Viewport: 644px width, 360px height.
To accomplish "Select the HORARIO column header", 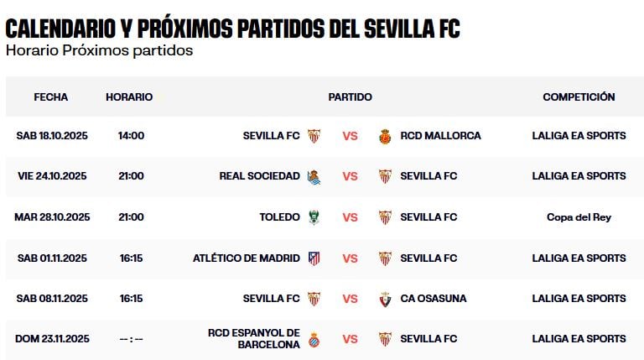I will click(x=129, y=97).
